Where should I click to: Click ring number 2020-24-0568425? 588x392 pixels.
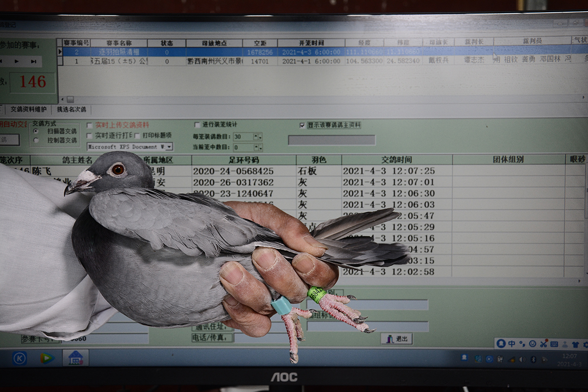233,171
